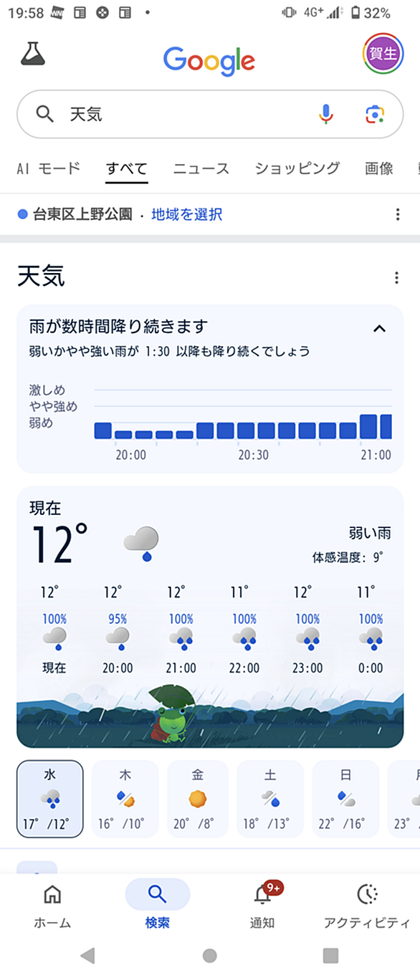Open アクティビティ in bottom navigation
The height and width of the screenshot is (980, 420).
click(367, 905)
